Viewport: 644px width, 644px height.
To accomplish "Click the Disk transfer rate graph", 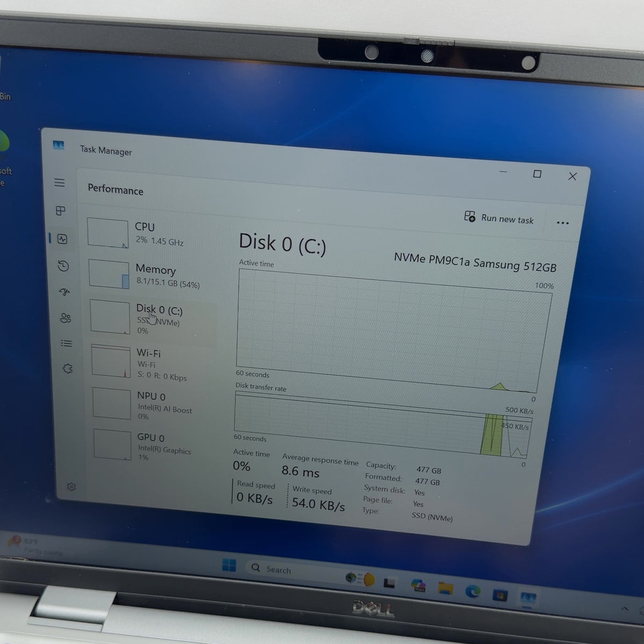I will click(x=382, y=424).
